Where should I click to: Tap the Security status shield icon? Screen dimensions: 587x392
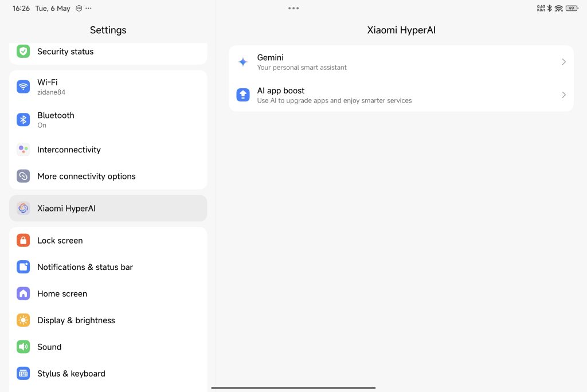pos(23,52)
